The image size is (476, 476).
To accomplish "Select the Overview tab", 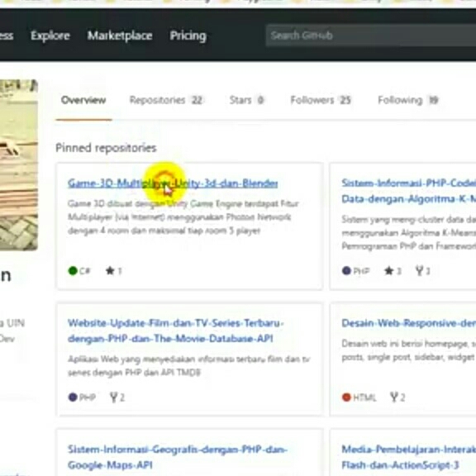I will pyautogui.click(x=83, y=100).
